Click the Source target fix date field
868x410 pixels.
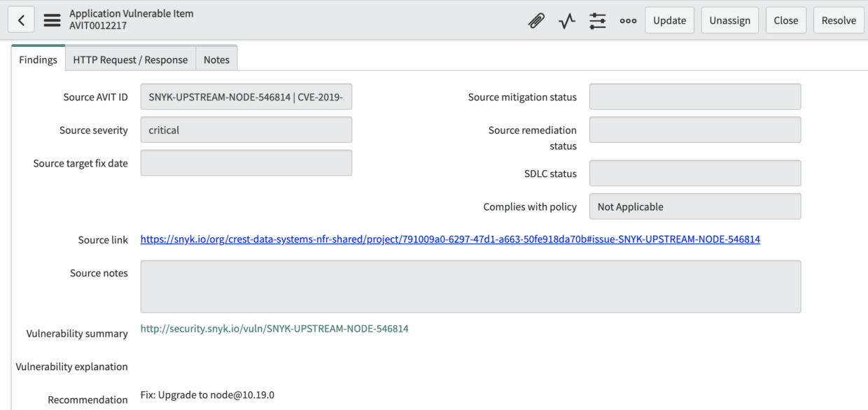246,162
